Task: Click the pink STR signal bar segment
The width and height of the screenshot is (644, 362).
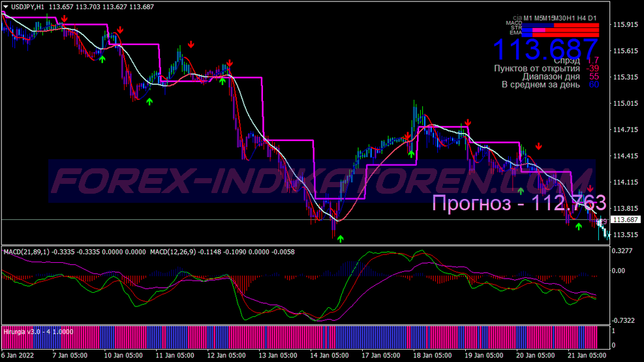Action: [539, 31]
